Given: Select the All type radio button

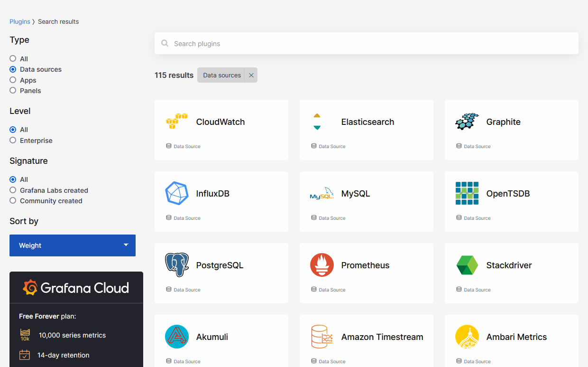Looking at the screenshot, I should click(13, 58).
